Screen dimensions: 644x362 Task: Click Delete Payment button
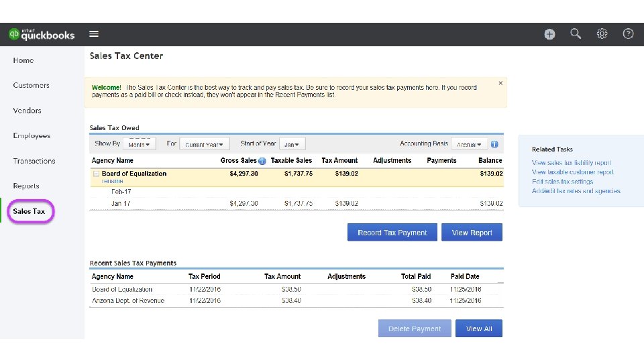pos(415,328)
